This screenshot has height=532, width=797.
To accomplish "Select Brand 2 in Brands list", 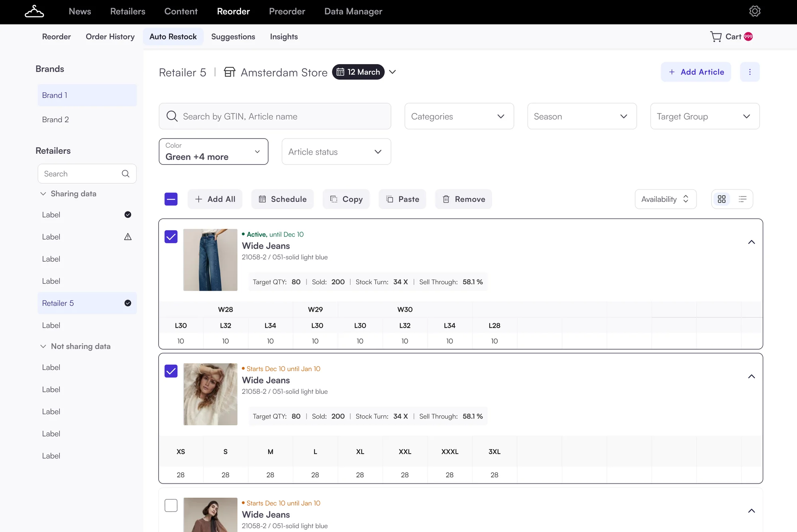I will point(87,119).
